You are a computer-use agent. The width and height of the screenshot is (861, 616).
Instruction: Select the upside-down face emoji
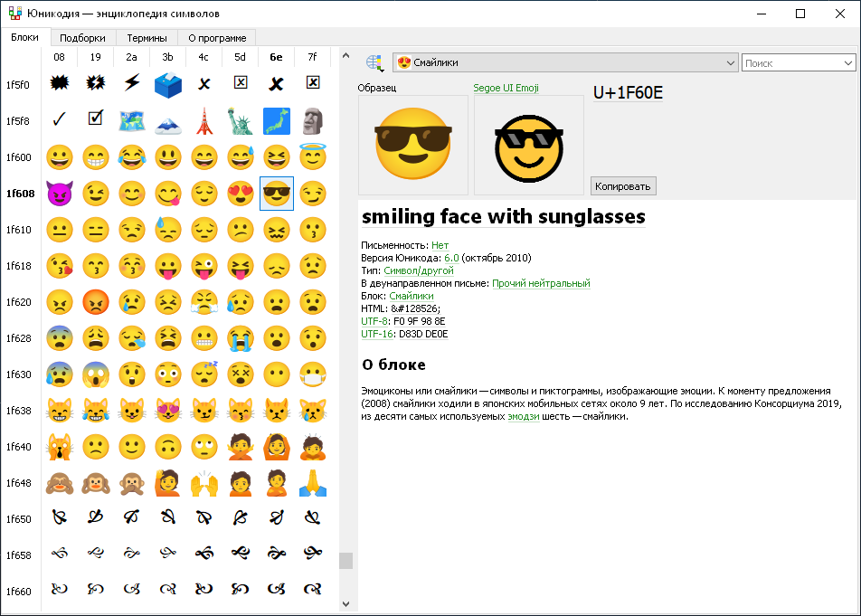tap(168, 447)
